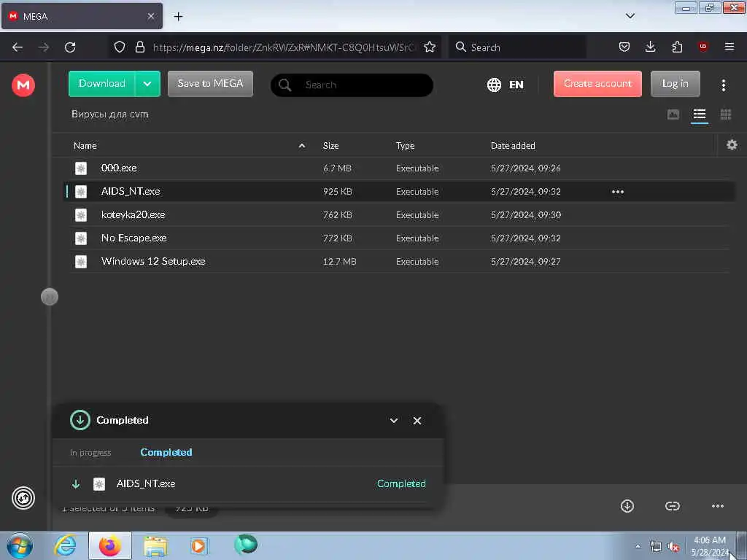
Task: Open Windows Explorer from taskbar
Action: (x=156, y=546)
